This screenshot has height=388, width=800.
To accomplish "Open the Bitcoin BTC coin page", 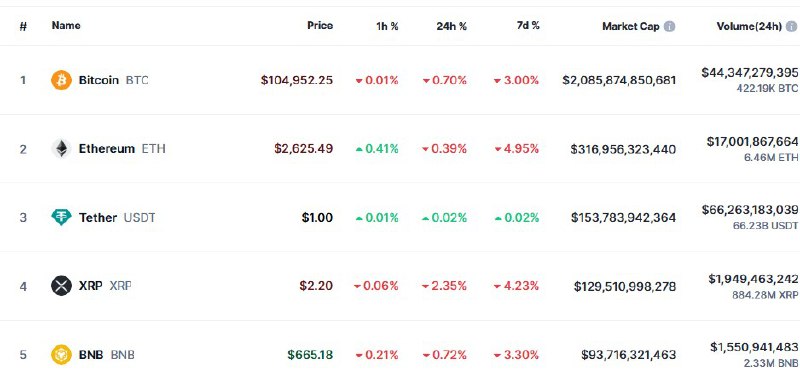I will click(113, 80).
